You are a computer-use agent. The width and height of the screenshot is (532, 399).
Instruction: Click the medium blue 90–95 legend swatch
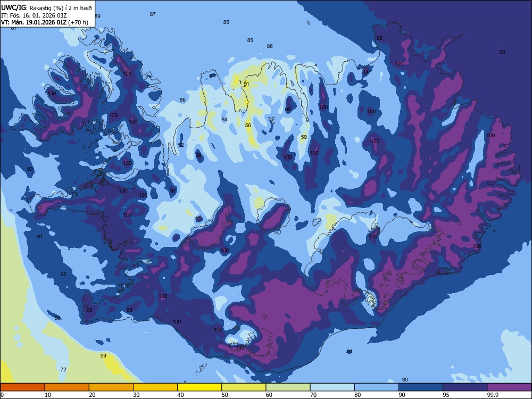point(421,387)
